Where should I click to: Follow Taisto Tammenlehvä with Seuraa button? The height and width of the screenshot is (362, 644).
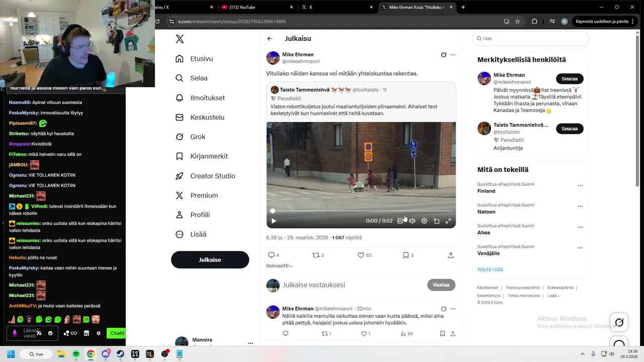tap(570, 129)
